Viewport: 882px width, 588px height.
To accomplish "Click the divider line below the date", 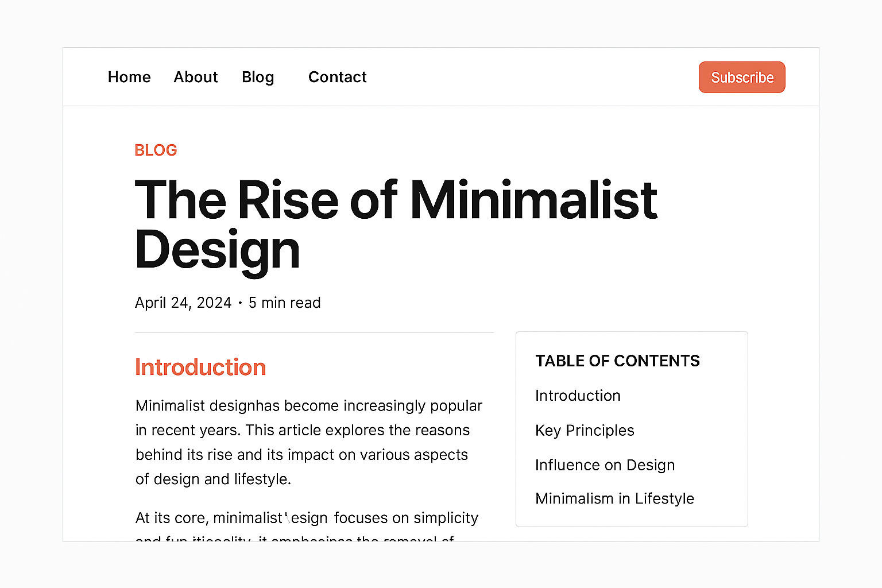I will click(x=314, y=333).
